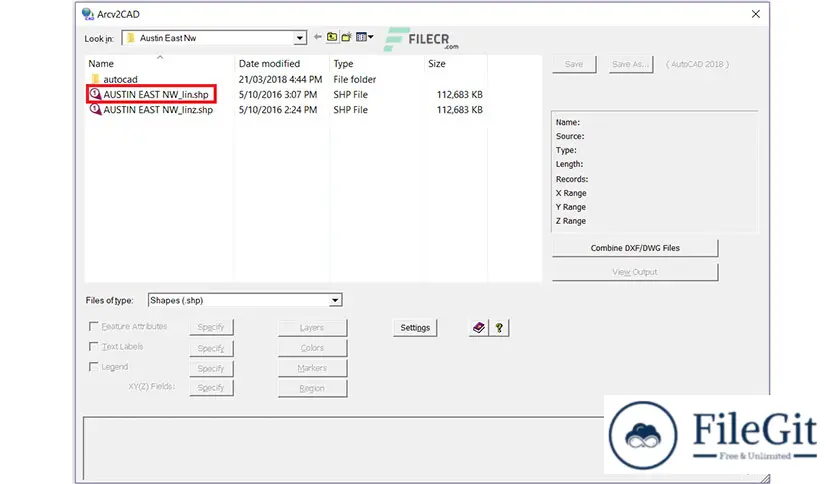Image resolution: width=836 pixels, height=484 pixels.
Task: Open the Files of type dropdown
Action: 335,300
